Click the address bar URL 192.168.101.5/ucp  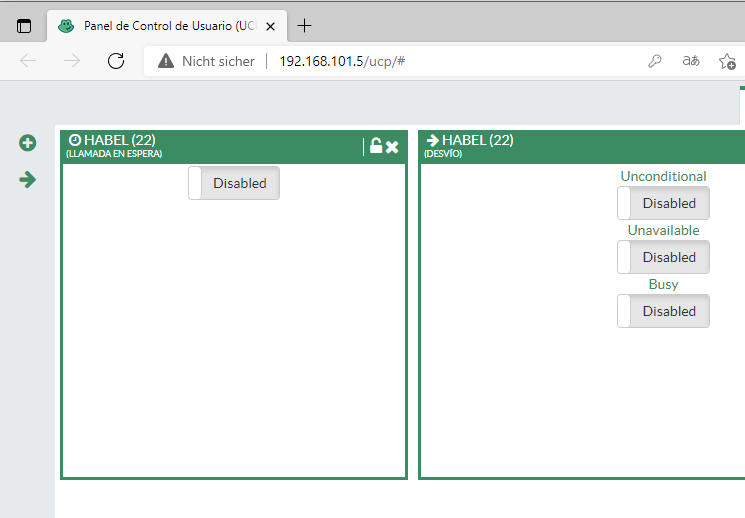[342, 61]
